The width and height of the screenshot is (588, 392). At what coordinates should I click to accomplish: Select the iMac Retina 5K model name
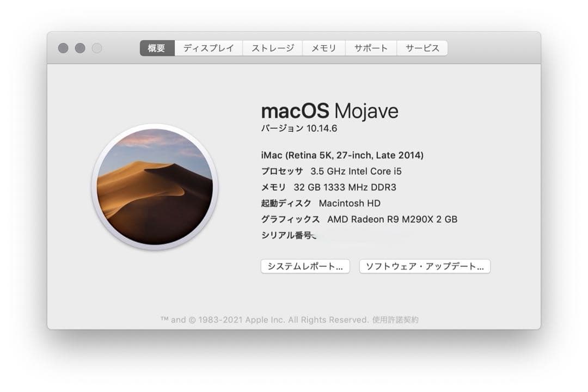(x=344, y=155)
